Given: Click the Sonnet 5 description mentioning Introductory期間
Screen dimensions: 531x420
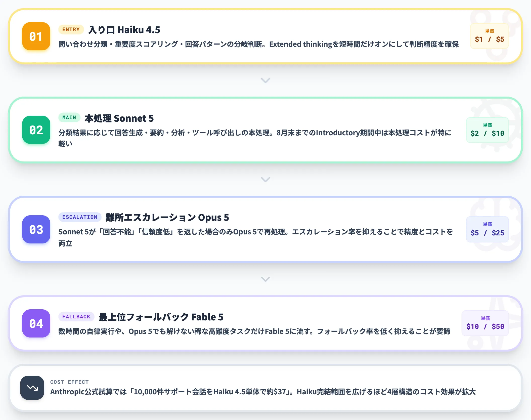Looking at the screenshot, I should (x=255, y=138).
